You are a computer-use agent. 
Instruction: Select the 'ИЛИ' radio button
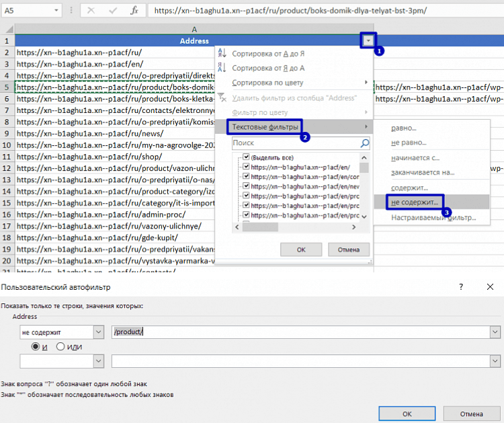[60, 346]
